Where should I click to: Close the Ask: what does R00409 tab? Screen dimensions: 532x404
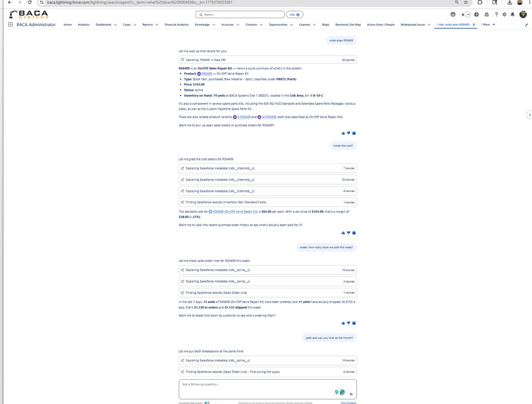[474, 25]
